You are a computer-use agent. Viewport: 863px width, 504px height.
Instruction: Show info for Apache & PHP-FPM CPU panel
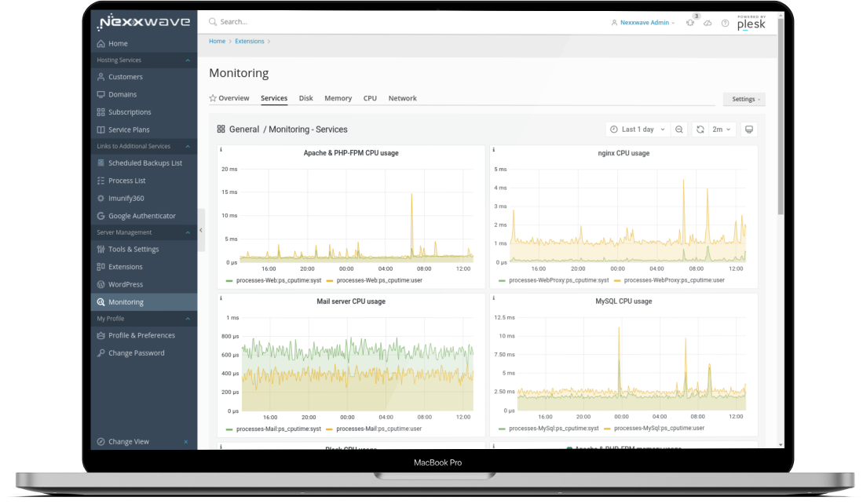pos(221,150)
